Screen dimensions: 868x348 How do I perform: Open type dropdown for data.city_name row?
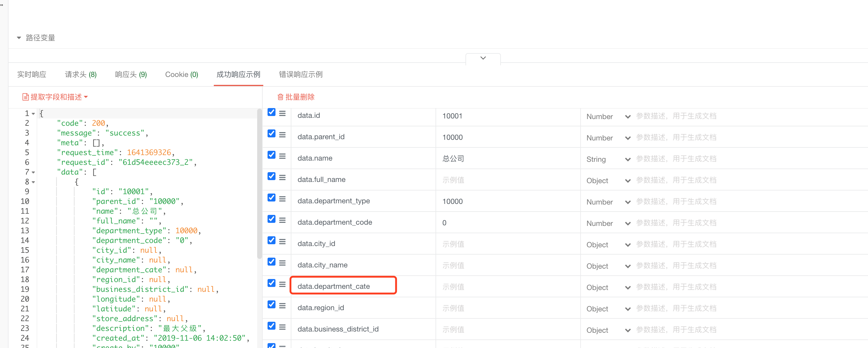point(608,266)
